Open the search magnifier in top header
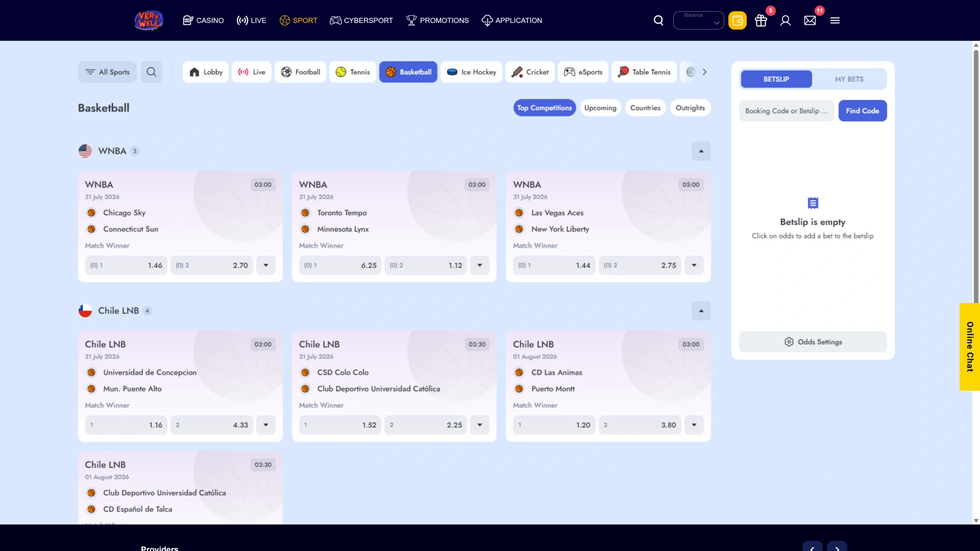980x551 pixels. point(658,20)
